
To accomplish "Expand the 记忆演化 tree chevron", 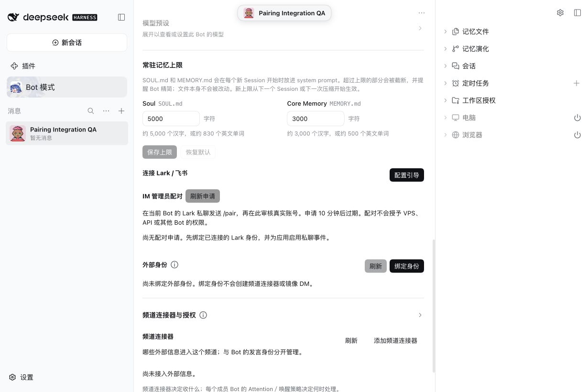I will [x=446, y=49].
